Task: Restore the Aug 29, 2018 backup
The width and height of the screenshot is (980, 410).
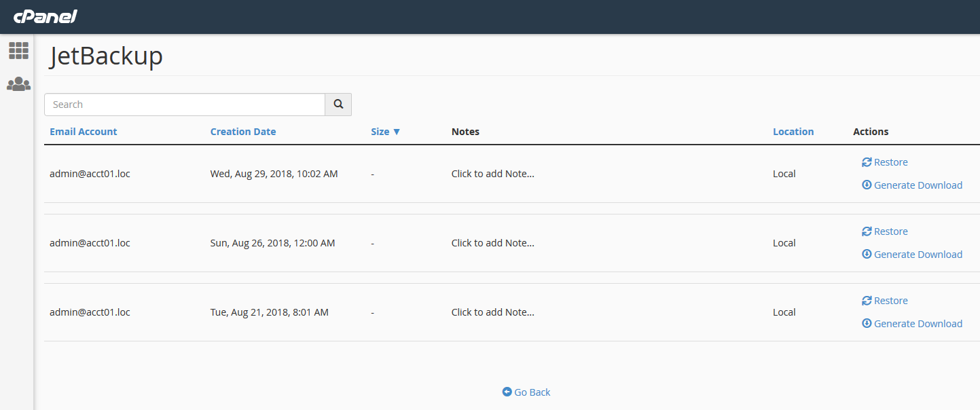Action: pyautogui.click(x=885, y=162)
